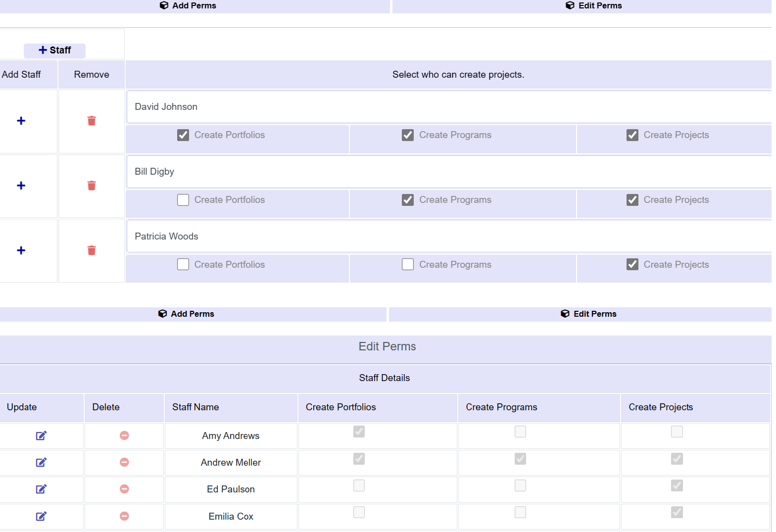Enable Create Portfolios for Bill Digby
Screen dimensions: 776x532
pyautogui.click(x=183, y=200)
